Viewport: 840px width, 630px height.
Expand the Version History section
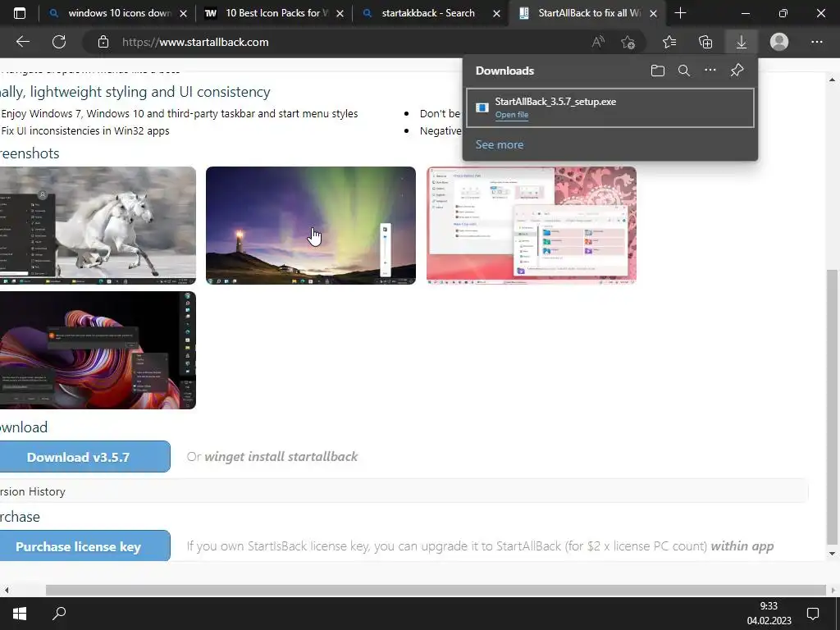[x=404, y=491]
